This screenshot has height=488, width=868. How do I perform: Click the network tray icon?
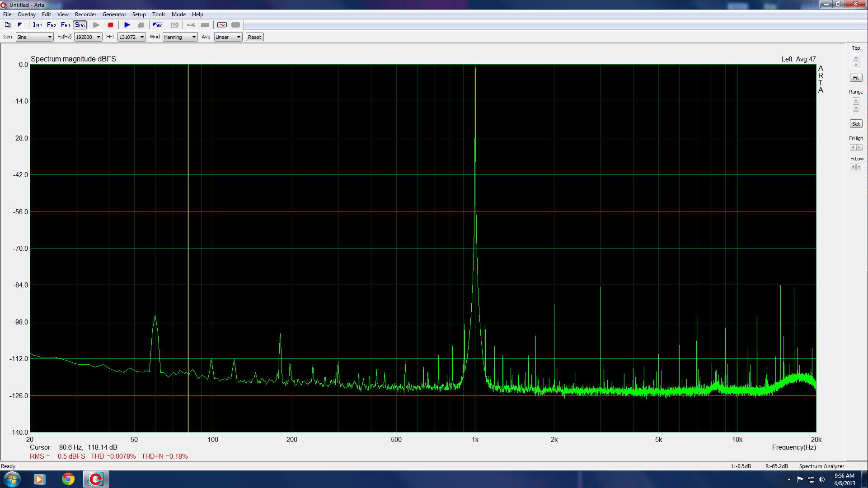811,479
